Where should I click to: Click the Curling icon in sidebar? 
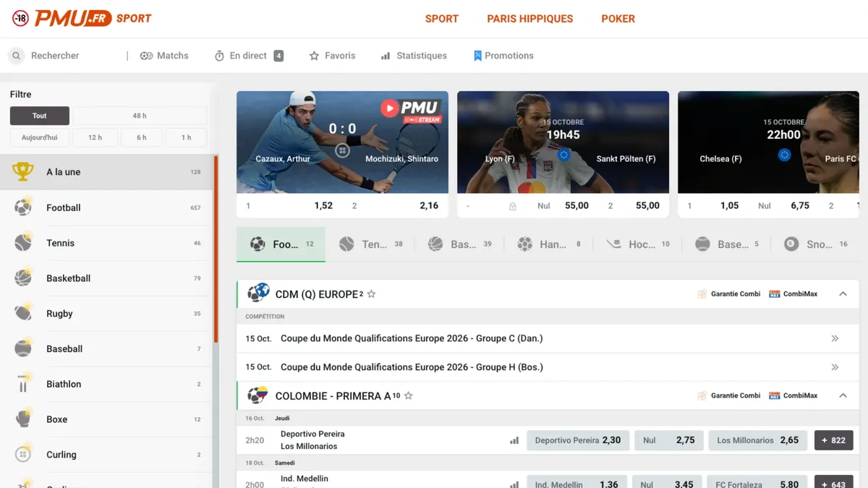click(x=23, y=454)
